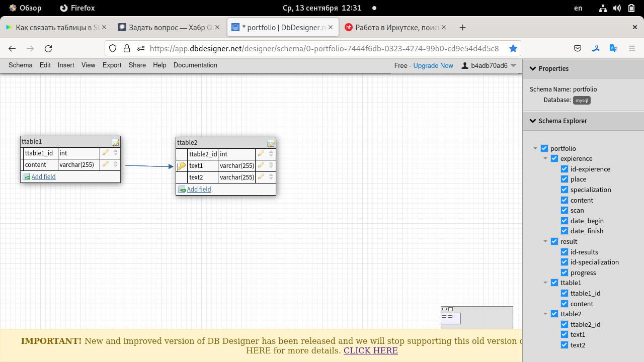Reorder the text1 field with arrows

coord(271,165)
